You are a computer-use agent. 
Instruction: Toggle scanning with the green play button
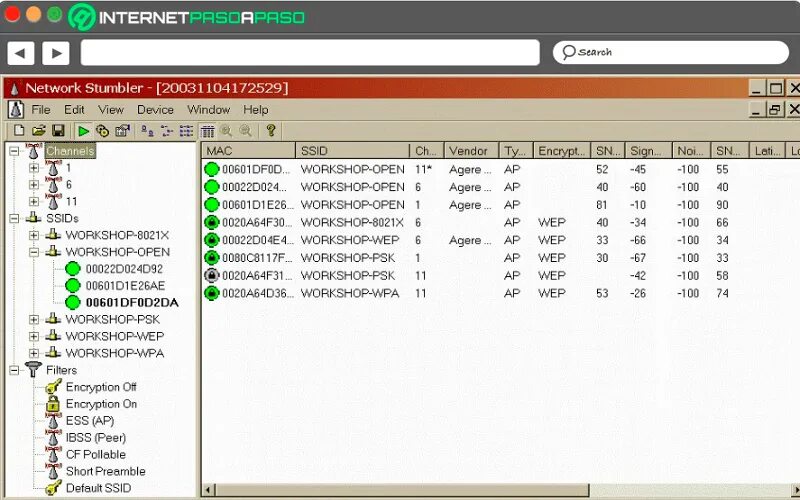coord(83,131)
